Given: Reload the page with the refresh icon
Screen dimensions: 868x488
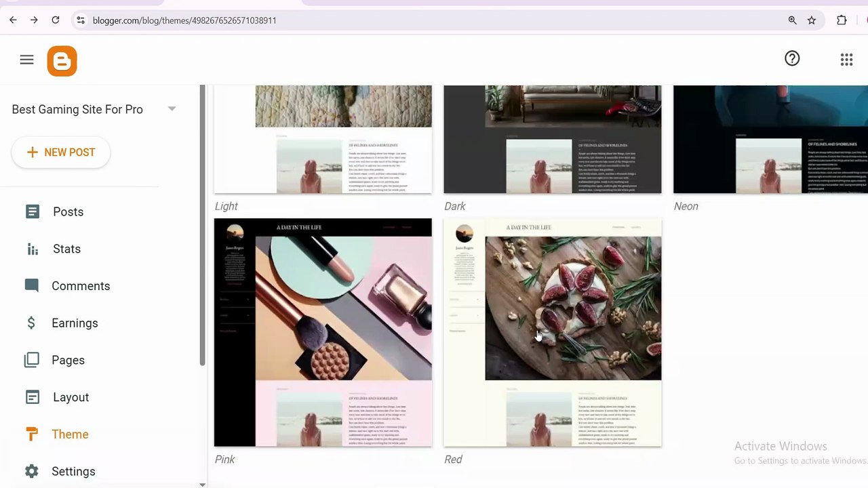Looking at the screenshot, I should tap(56, 20).
